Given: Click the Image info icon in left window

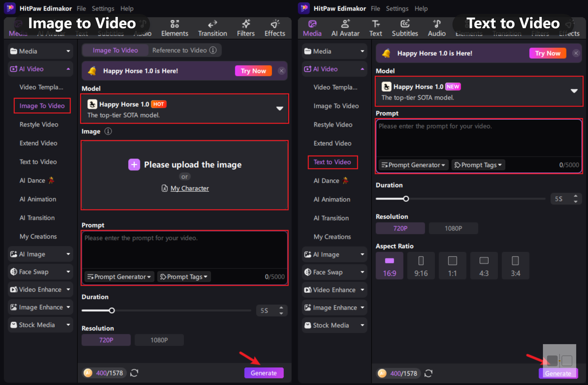Looking at the screenshot, I should point(108,131).
